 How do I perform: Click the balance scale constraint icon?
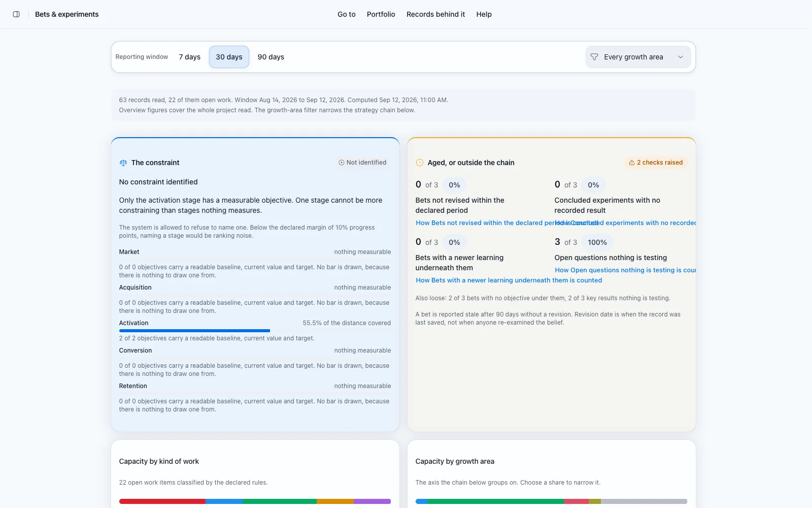point(123,163)
